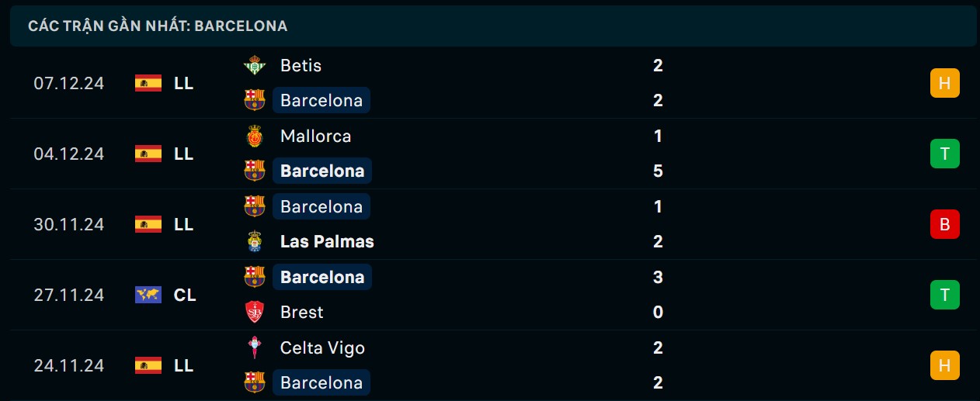Click Barcelona's score of 5 against Mallorca
980x401 pixels.
658,171
